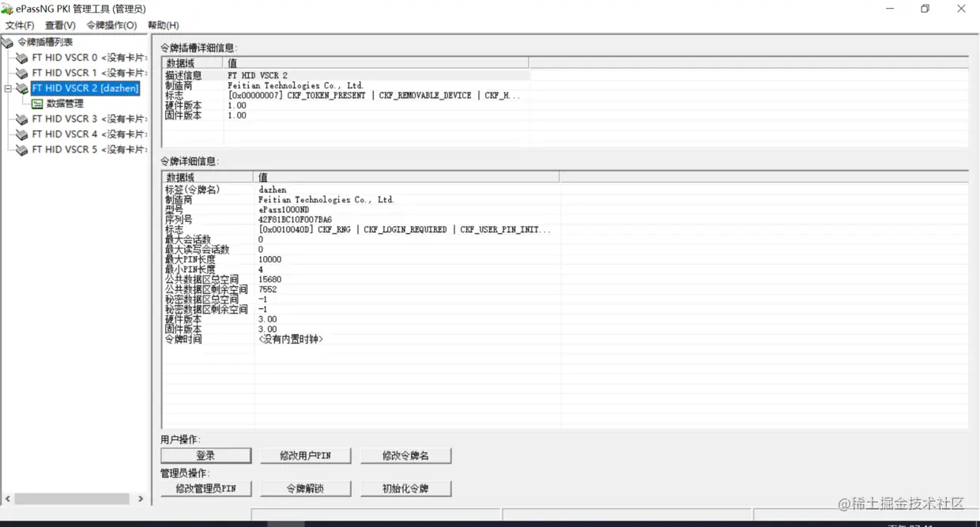Click the 公共数据区总空间 value 15680

[269, 280]
